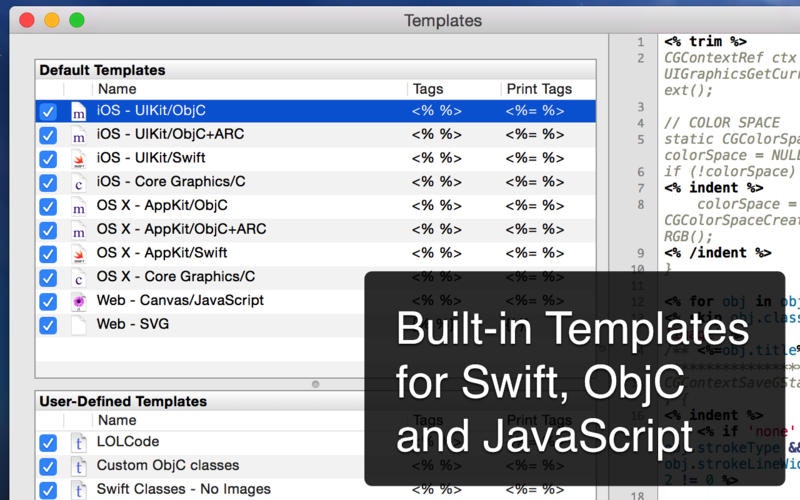Viewport: 800px width, 500px height.
Task: Click the Tags header in Default Templates
Action: pos(428,89)
